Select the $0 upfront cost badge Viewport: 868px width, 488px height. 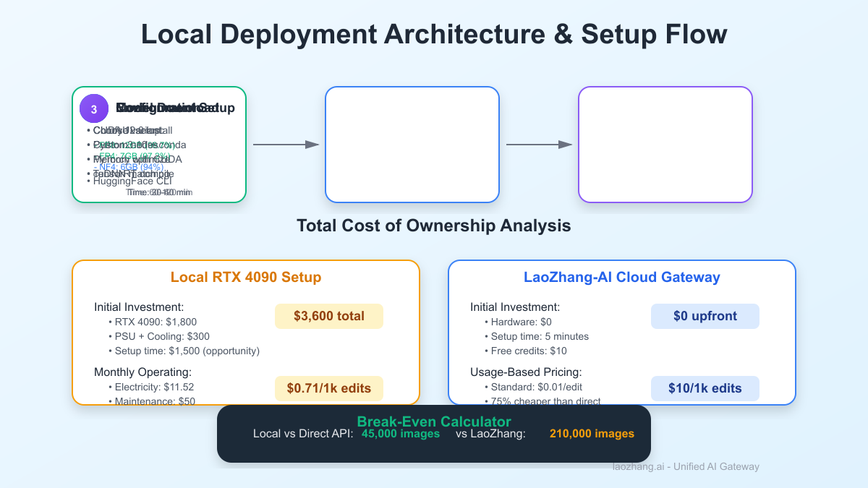tap(705, 316)
